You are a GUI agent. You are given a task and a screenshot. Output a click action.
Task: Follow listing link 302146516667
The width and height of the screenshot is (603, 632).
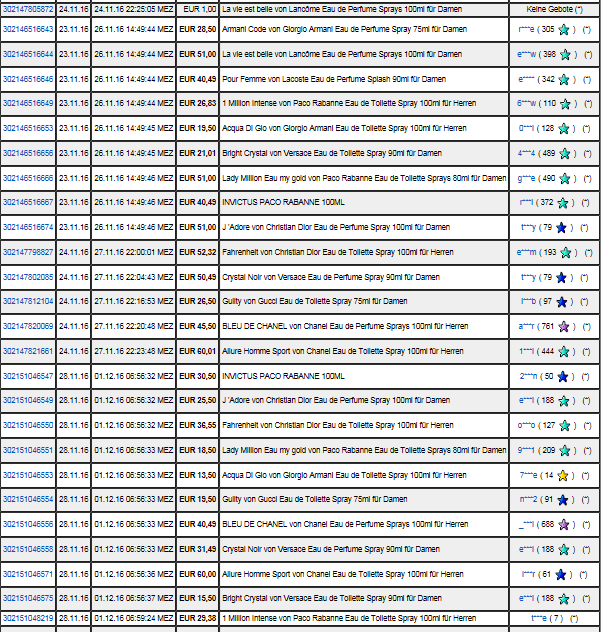(x=28, y=202)
